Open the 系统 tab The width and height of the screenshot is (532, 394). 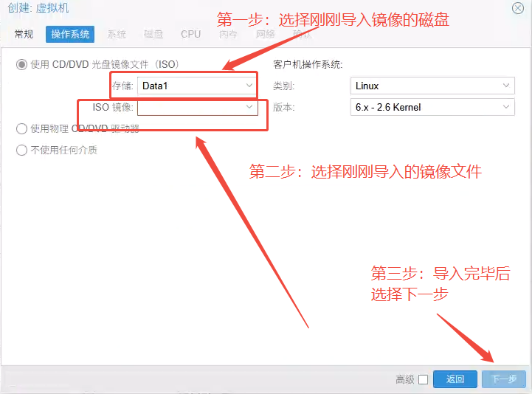(x=117, y=34)
